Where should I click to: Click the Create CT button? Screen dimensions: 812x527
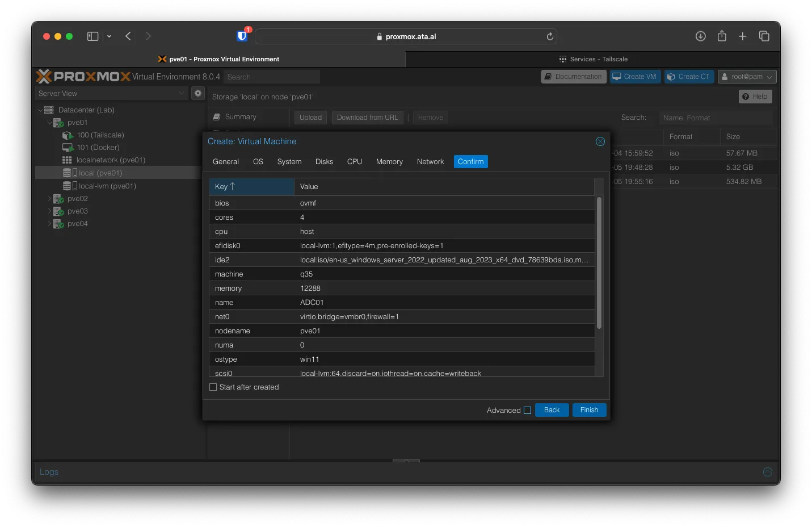point(689,77)
